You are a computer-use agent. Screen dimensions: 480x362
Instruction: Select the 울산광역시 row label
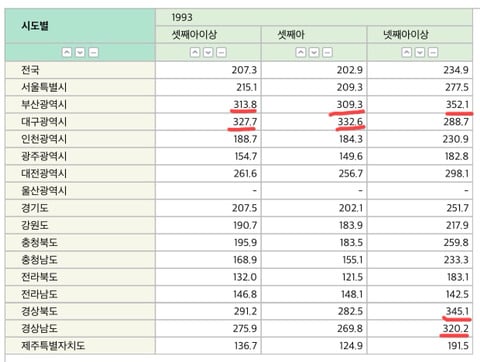pyautogui.click(x=44, y=191)
